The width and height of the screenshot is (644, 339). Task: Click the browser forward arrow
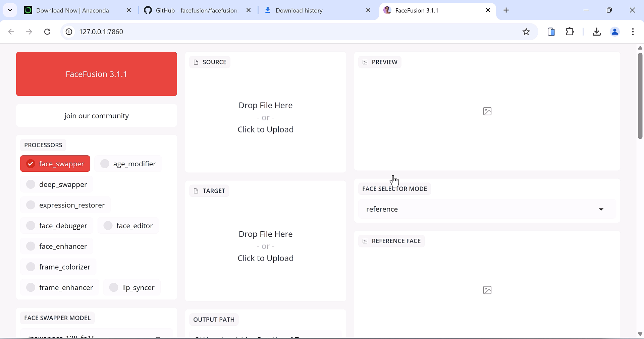[x=29, y=32]
